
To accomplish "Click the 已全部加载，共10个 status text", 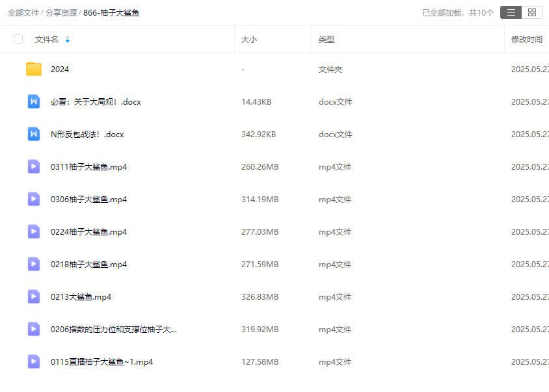I will tap(458, 13).
